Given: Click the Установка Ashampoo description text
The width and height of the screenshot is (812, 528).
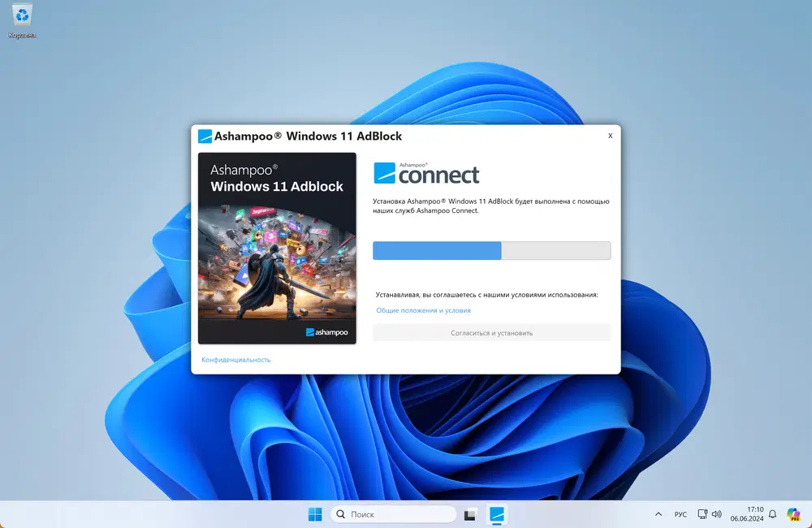Looking at the screenshot, I should click(491, 206).
